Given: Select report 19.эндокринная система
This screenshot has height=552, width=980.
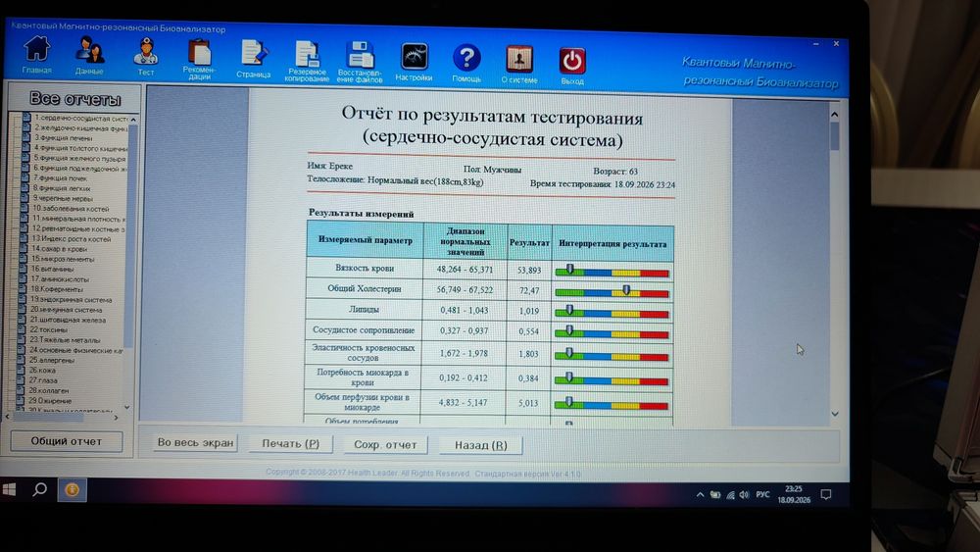Looking at the screenshot, I should (x=72, y=299).
